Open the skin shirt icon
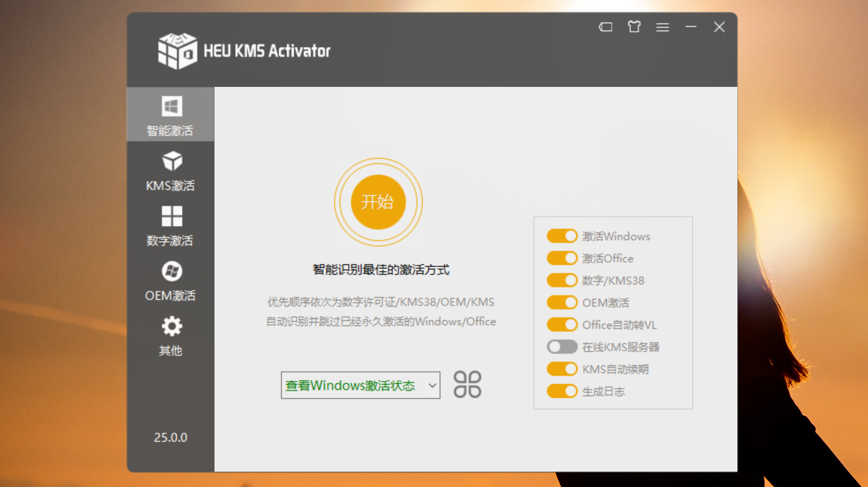Screen dimensions: 868x487 point(634,27)
